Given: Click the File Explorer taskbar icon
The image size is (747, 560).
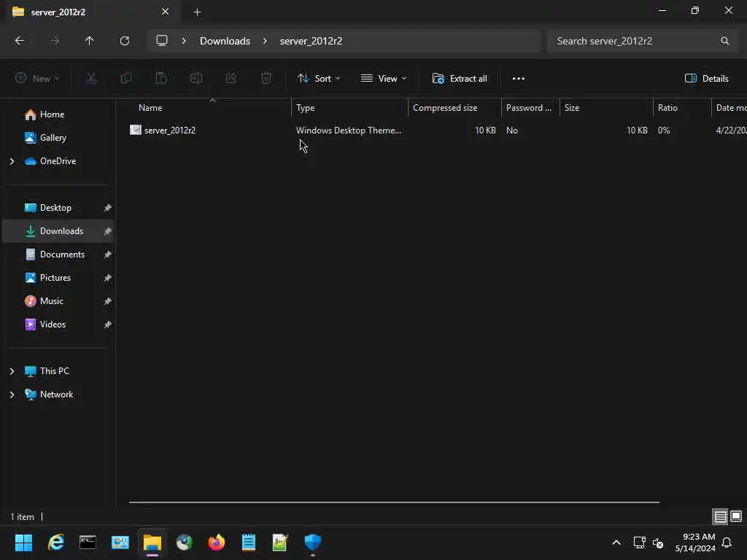Looking at the screenshot, I should 152,542.
